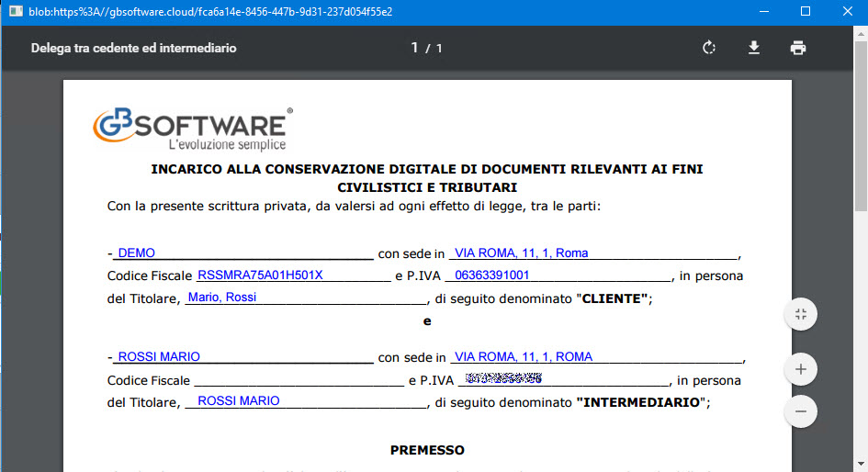Click the blob URL in the title bar
Image resolution: width=868 pixels, height=472 pixels.
(x=210, y=12)
